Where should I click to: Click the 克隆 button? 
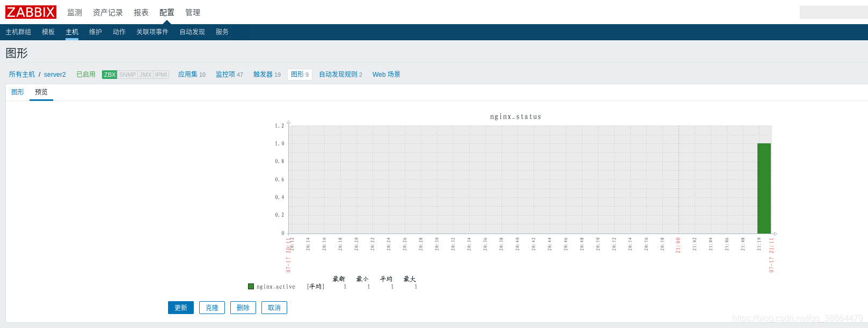click(212, 308)
